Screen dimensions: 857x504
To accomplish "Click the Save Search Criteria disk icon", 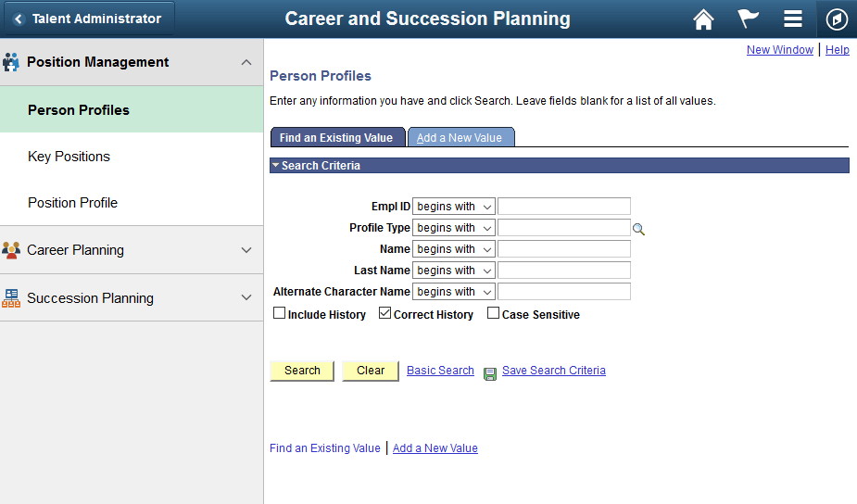I will [490, 372].
